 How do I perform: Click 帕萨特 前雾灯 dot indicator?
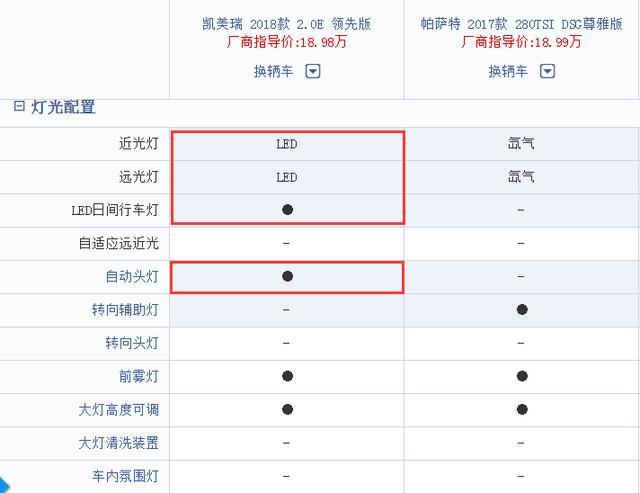point(522,376)
